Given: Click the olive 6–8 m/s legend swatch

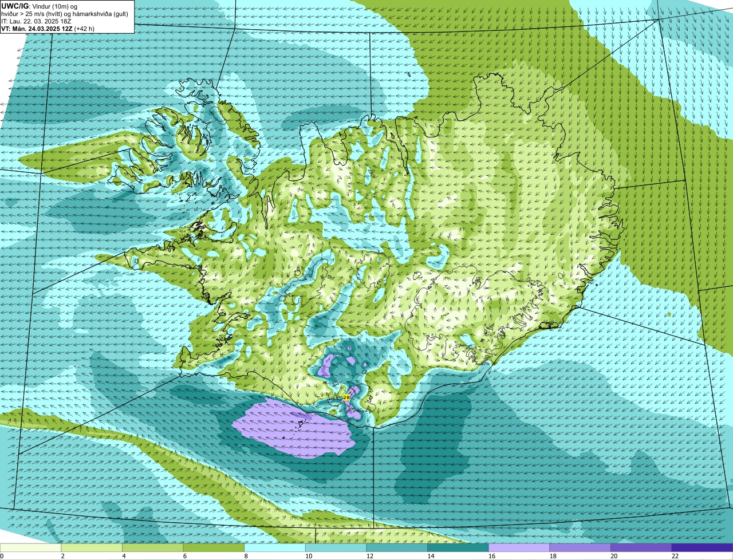Looking at the screenshot, I should point(214,547).
